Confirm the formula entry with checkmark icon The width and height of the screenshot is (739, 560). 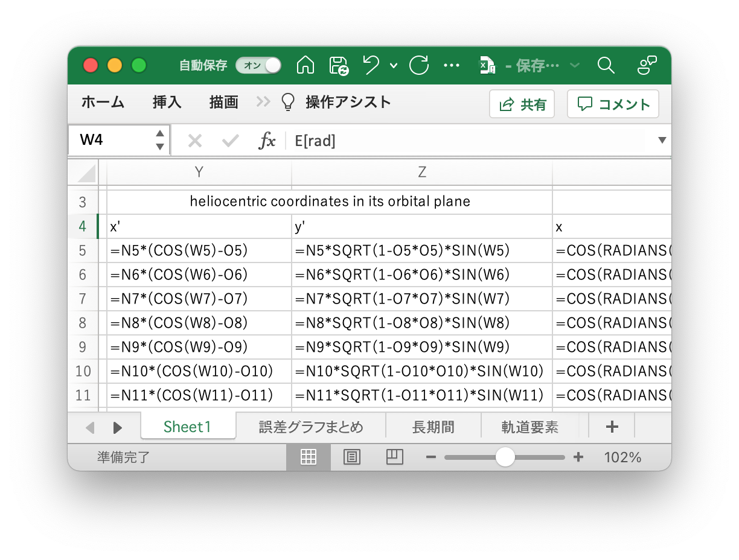[230, 141]
